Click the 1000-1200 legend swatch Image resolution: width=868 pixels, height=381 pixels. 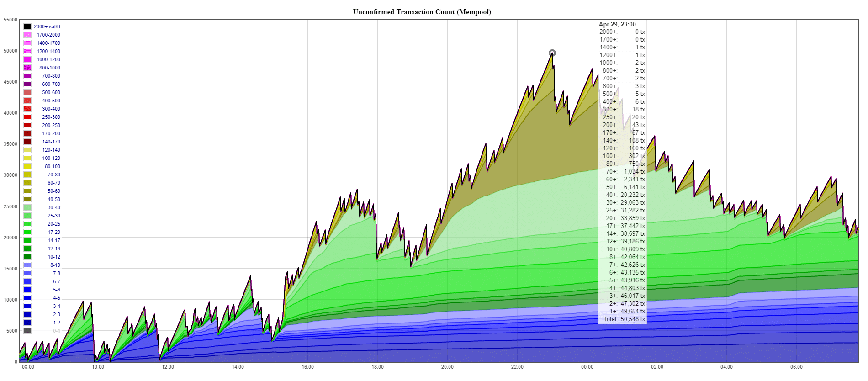point(27,59)
